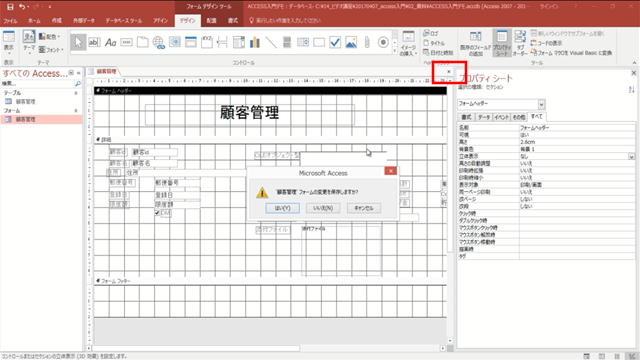Select the Check Box control tool

coord(335,42)
